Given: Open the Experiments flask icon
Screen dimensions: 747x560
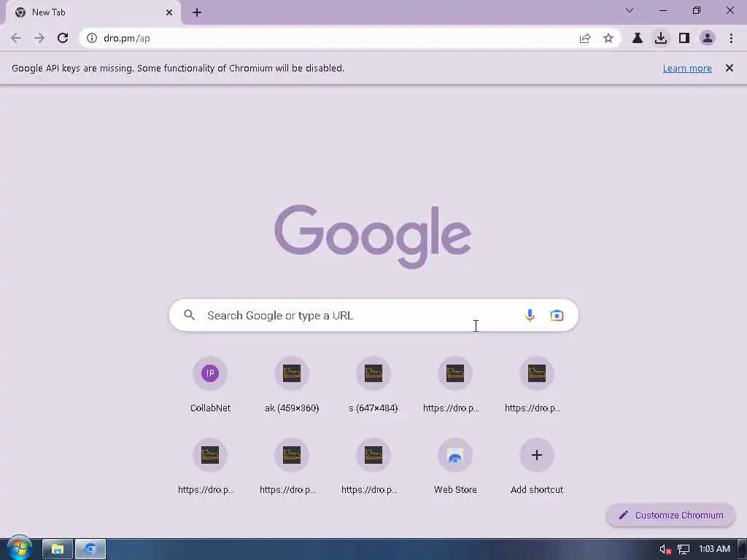Looking at the screenshot, I should tap(638, 38).
